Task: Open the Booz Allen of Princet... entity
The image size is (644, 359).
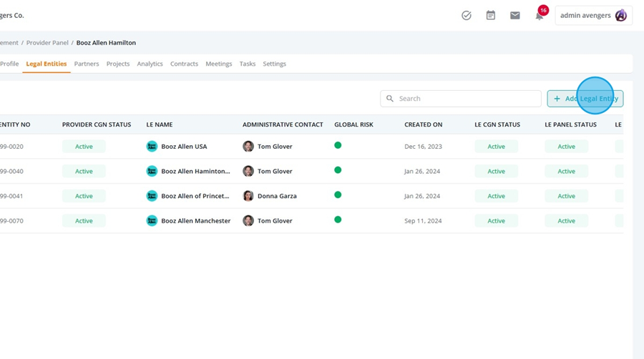Action: tap(195, 196)
